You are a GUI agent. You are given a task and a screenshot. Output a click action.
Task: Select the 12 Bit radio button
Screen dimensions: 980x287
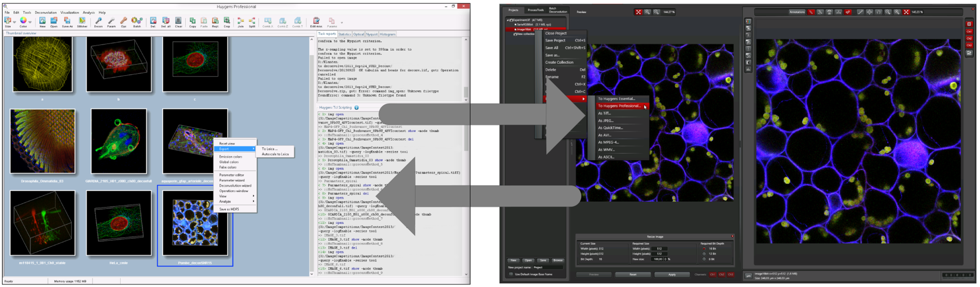coord(704,254)
